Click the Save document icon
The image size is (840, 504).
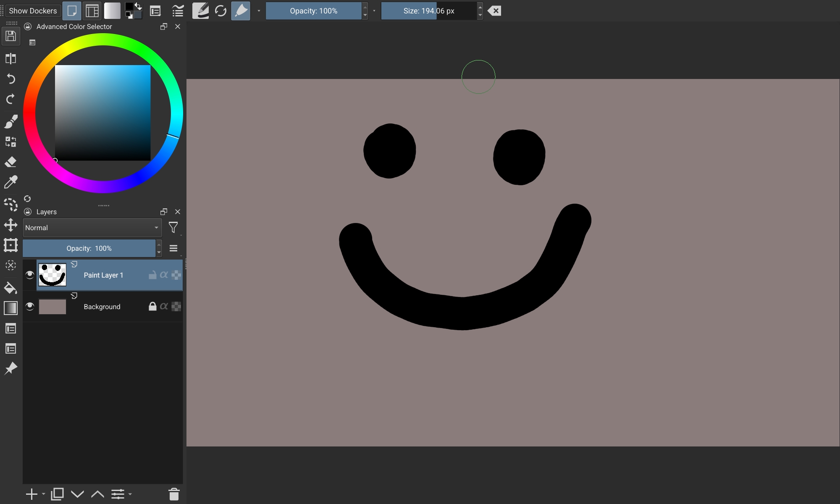(11, 36)
